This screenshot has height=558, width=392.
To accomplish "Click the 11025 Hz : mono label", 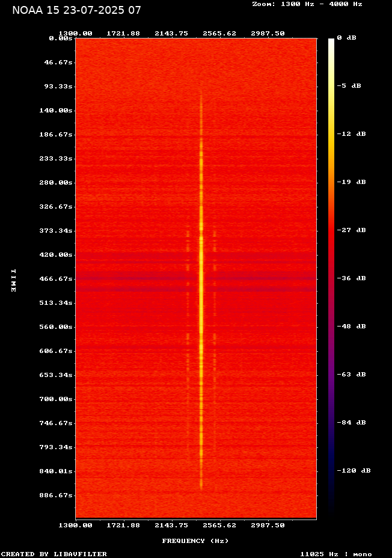I will tap(335, 554).
